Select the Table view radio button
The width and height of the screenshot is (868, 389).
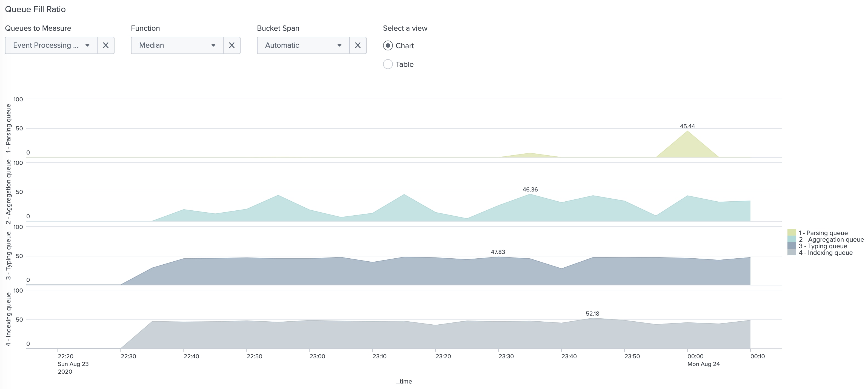[x=388, y=64]
